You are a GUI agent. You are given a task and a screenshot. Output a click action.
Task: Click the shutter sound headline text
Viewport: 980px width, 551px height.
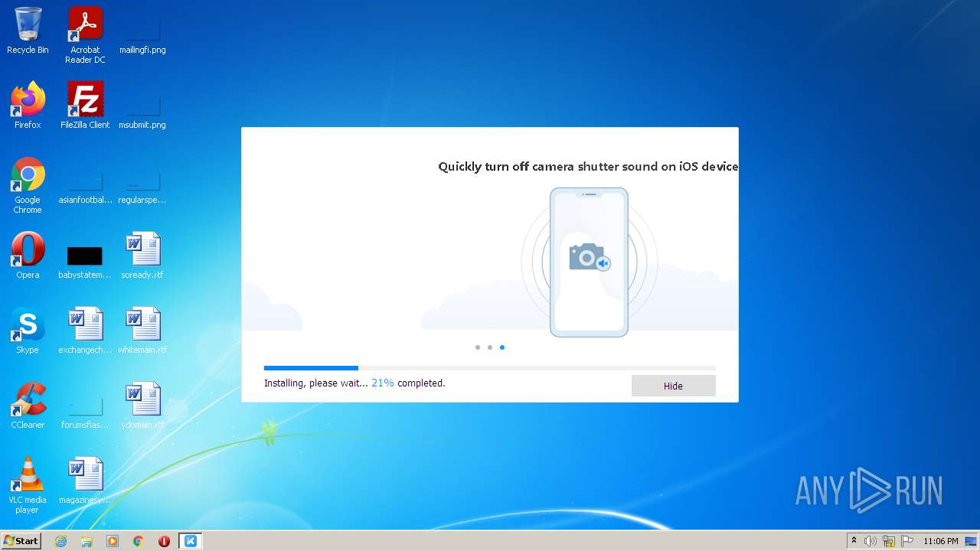[588, 166]
